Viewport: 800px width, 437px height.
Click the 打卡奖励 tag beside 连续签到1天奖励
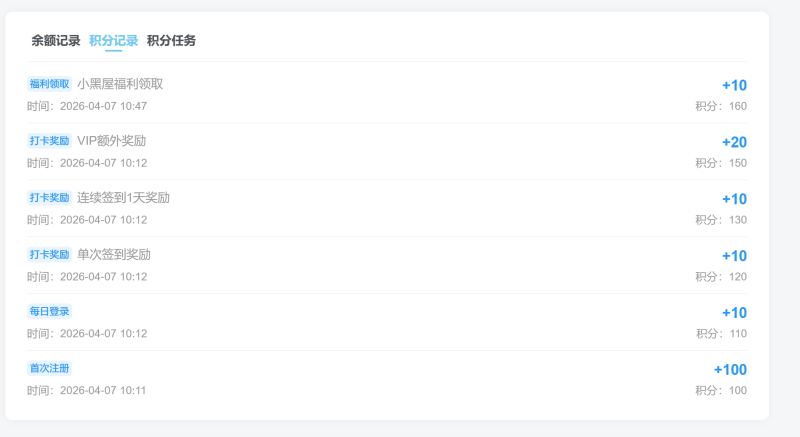(x=49, y=198)
